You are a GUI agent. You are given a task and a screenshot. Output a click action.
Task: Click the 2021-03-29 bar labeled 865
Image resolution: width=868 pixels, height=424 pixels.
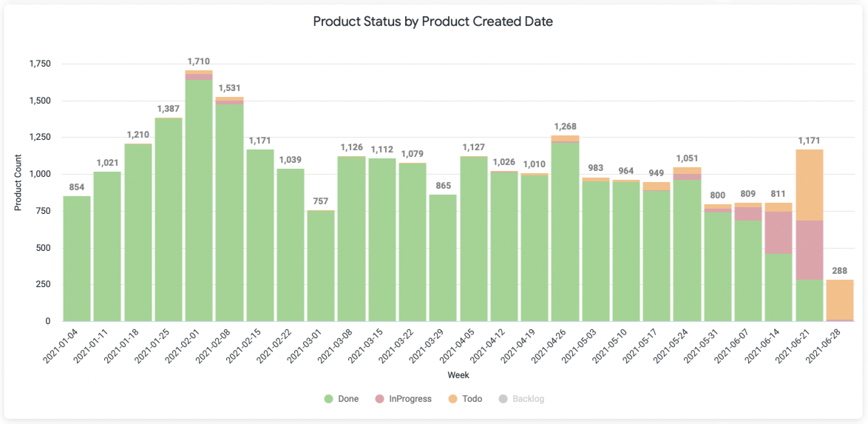[443, 258]
